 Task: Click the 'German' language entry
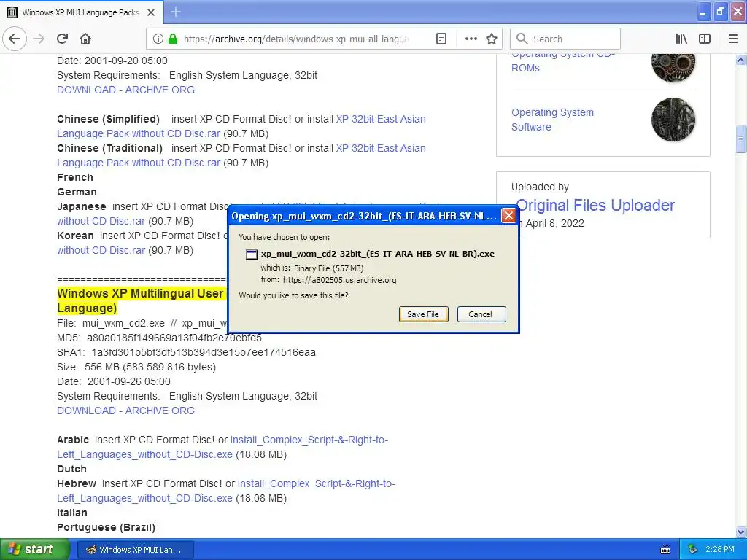(x=77, y=192)
